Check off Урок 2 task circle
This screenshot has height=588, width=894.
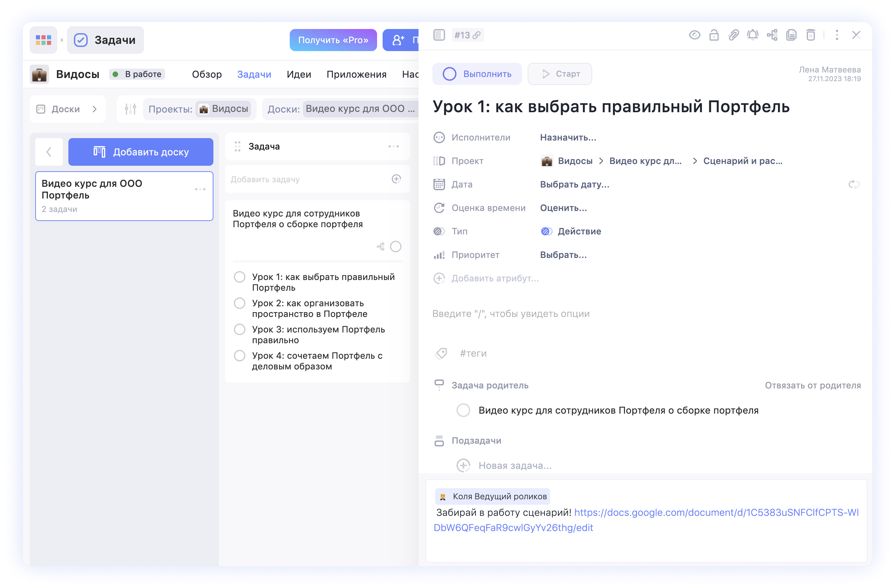coord(239,303)
